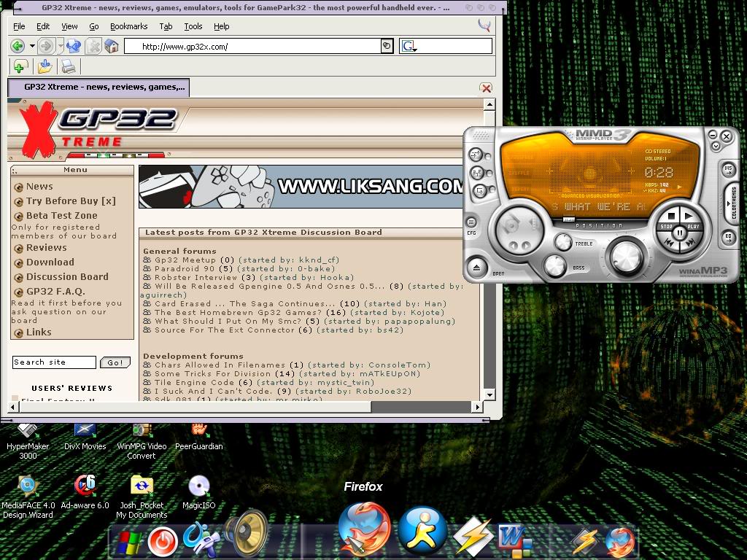Viewport: 747px width, 560px height.
Task: Click the Discussion Board link in the sidebar
Action: pos(67,277)
